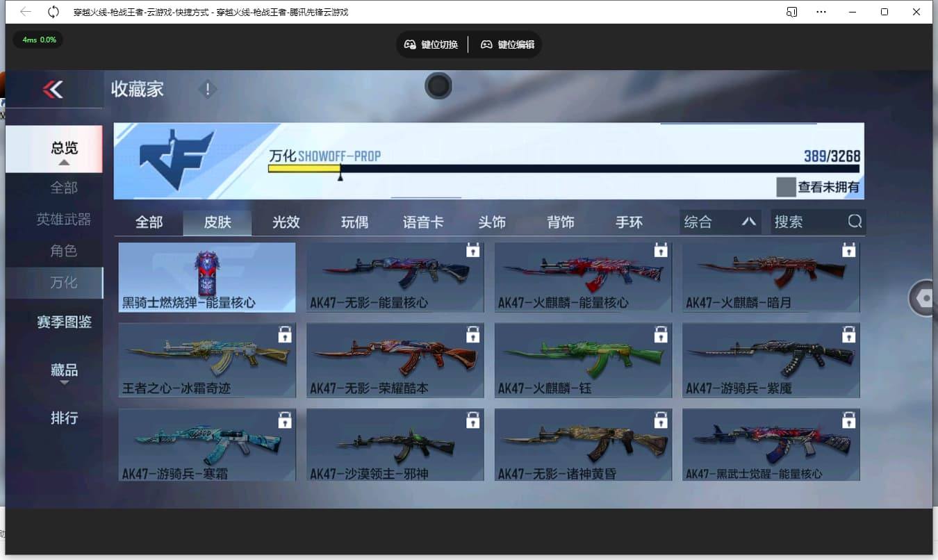Click the exclamation notice beside 收藏家 title
The image size is (938, 560).
[x=207, y=89]
